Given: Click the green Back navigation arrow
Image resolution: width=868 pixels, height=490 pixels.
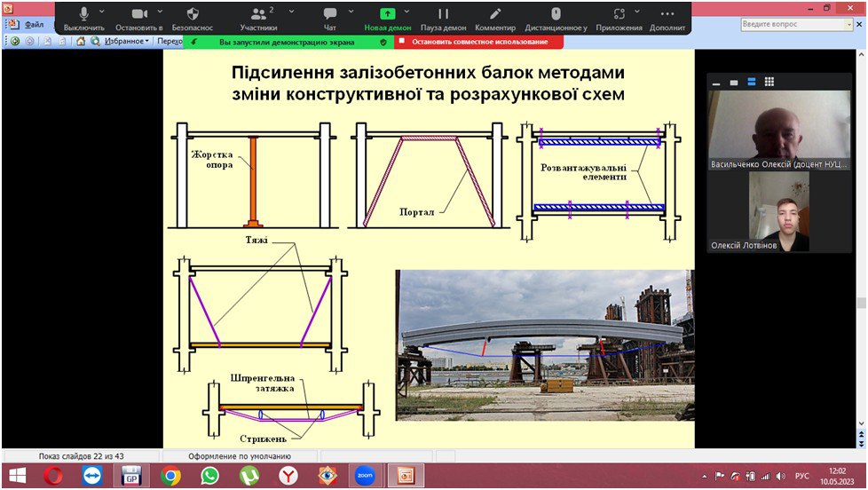Looking at the screenshot, I should [x=15, y=41].
